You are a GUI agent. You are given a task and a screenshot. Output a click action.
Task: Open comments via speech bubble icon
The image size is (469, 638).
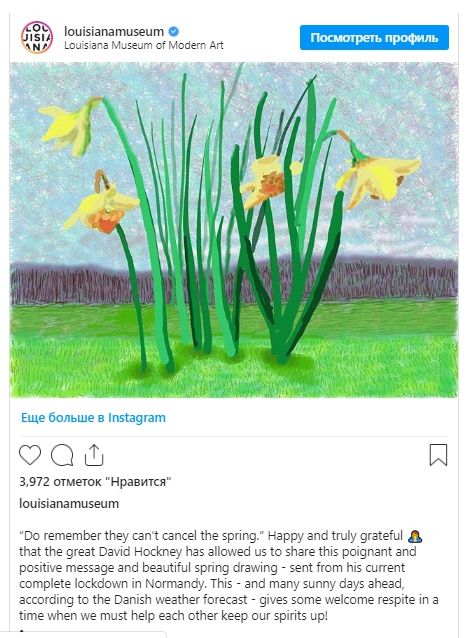[x=62, y=455]
